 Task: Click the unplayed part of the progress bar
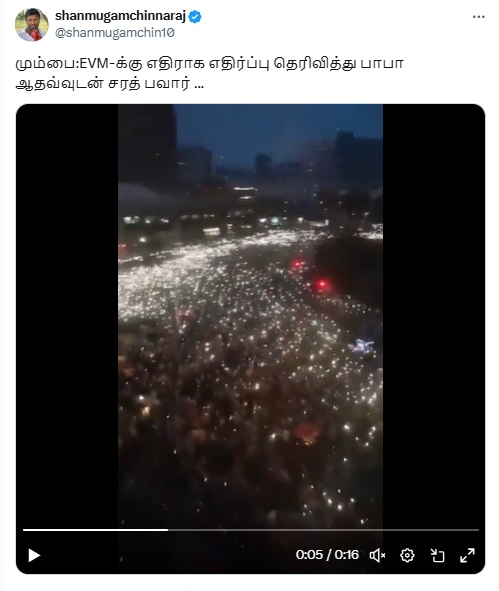pyautogui.click(x=323, y=530)
